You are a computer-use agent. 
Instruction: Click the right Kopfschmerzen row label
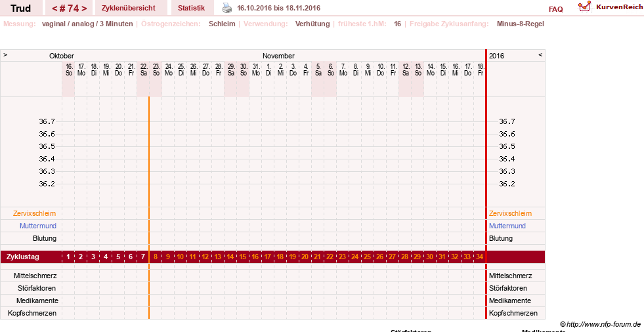pyautogui.click(x=513, y=313)
